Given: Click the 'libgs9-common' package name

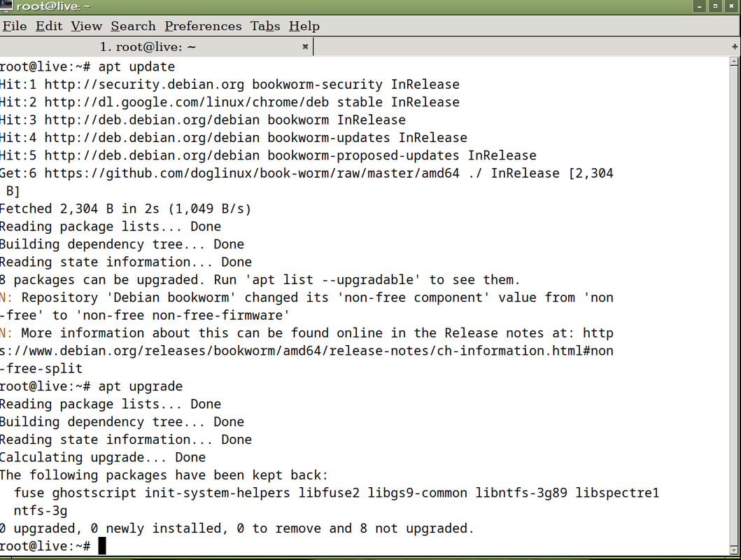Looking at the screenshot, I should coord(417,493).
